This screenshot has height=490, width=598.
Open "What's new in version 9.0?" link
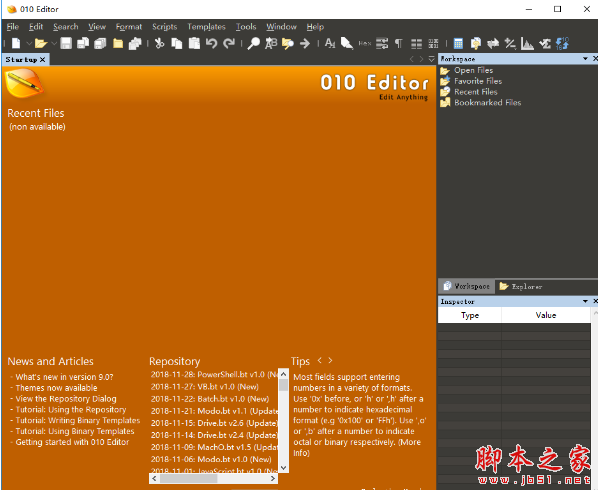click(64, 377)
